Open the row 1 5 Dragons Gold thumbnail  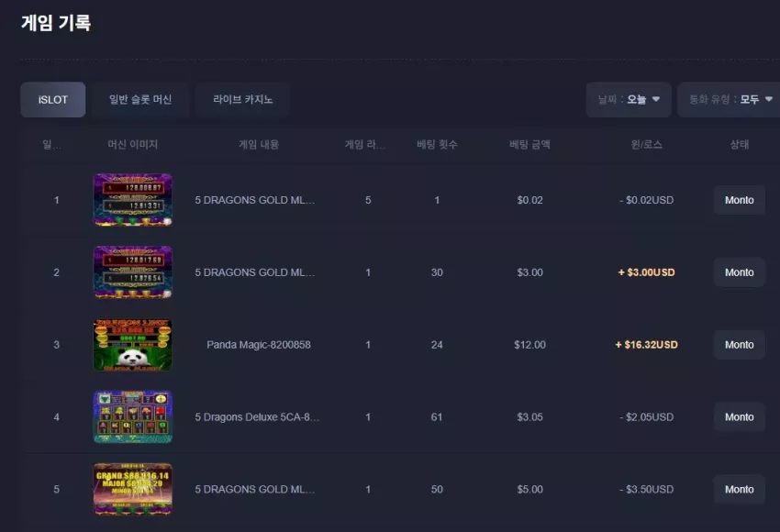pyautogui.click(x=133, y=200)
